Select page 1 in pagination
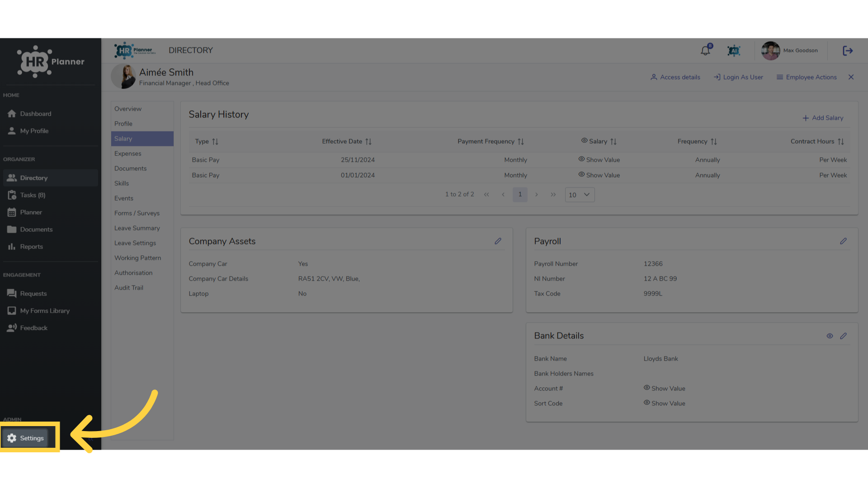Viewport: 868px width, 488px height. 520,194
